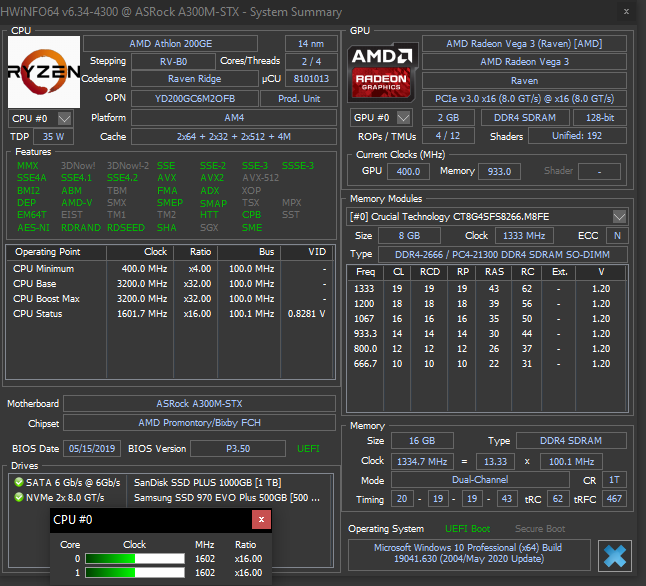Click the green UEFI Boot label
This screenshot has height=586, width=646.
coord(467,529)
